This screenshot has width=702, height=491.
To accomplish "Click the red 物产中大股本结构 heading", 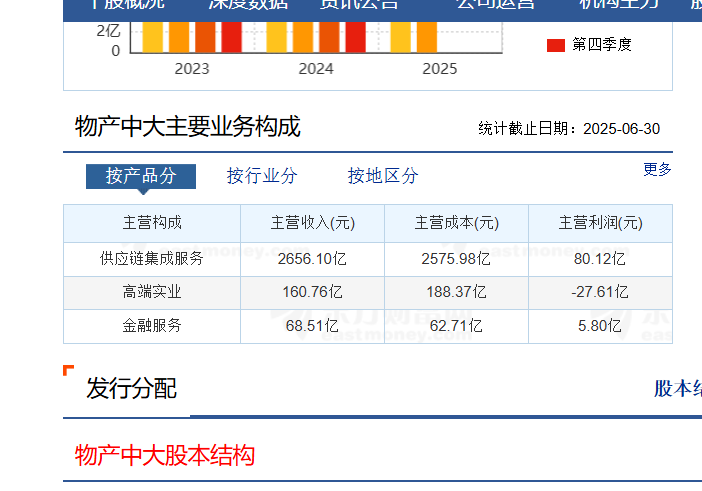I will pos(165,456).
